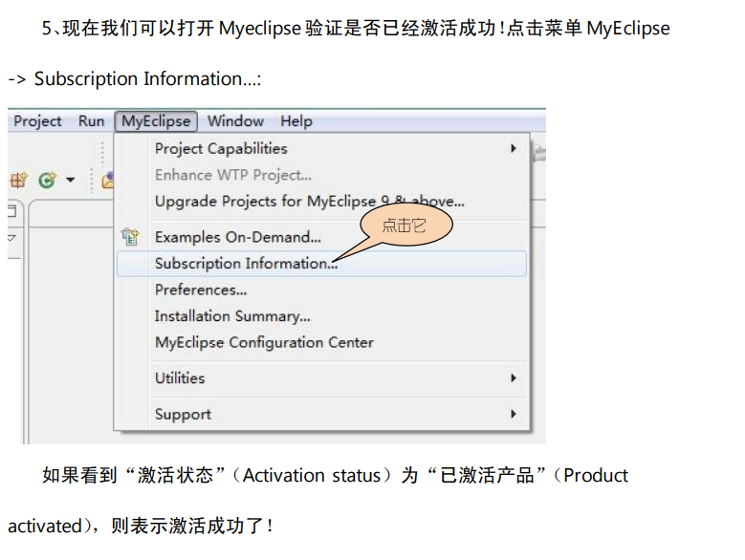745x560 pixels.
Task: Select Enhance WTP Project menu entry
Action: coord(321,175)
